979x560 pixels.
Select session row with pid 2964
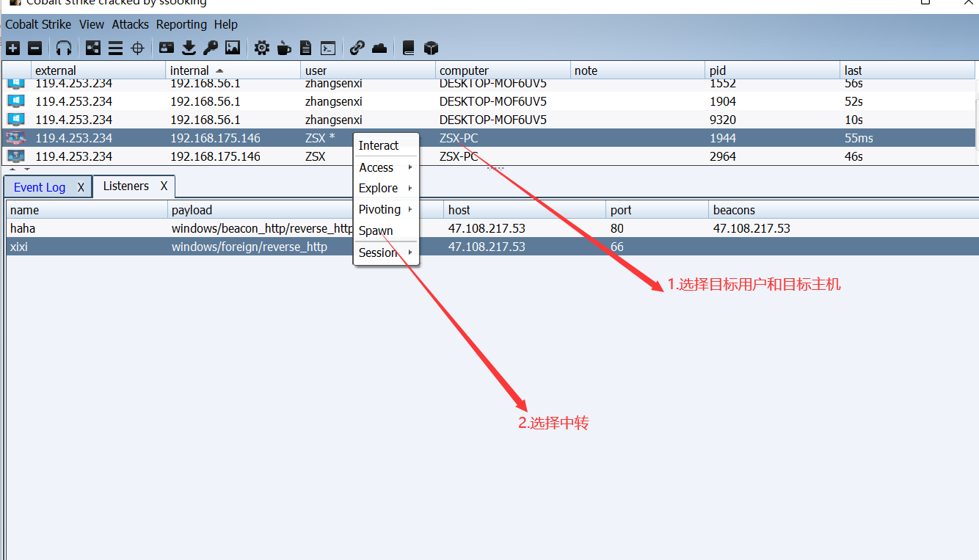[x=488, y=156]
